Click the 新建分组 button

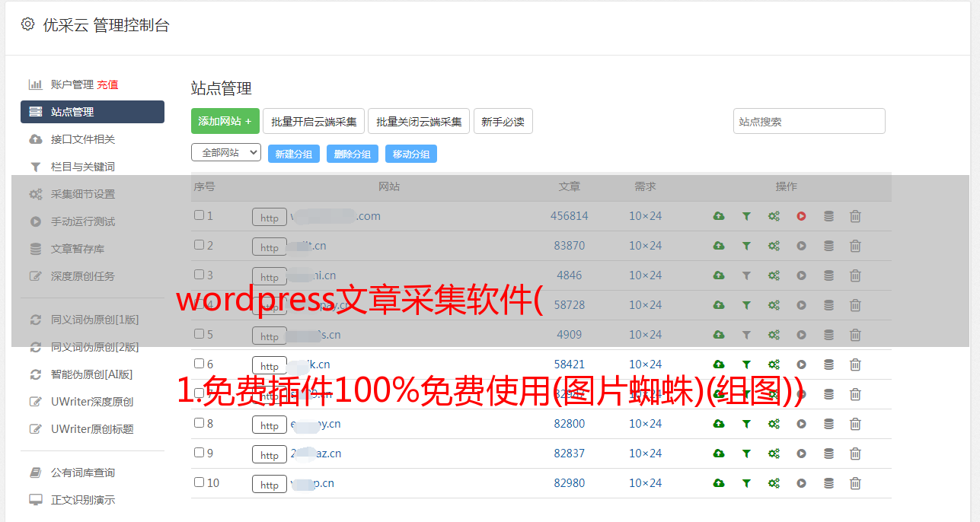coord(294,154)
